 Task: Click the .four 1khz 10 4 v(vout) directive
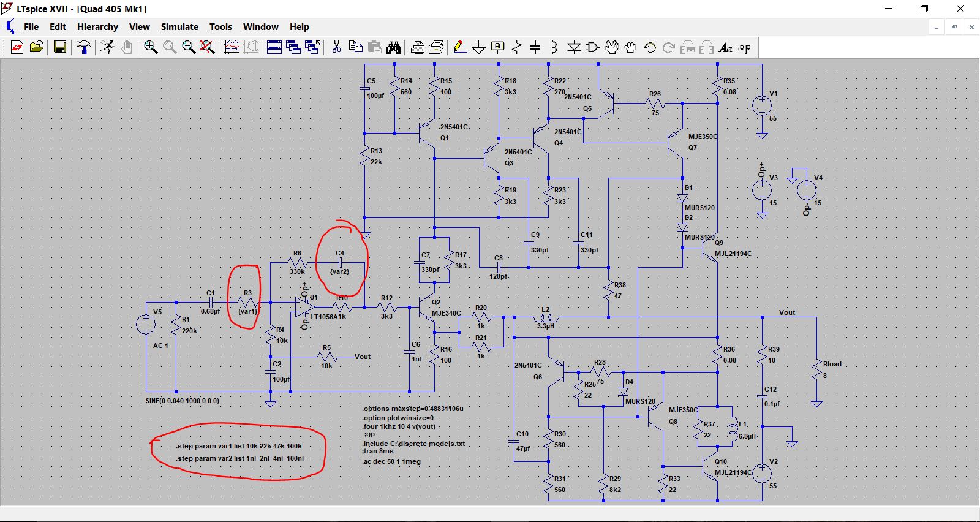pyautogui.click(x=399, y=426)
